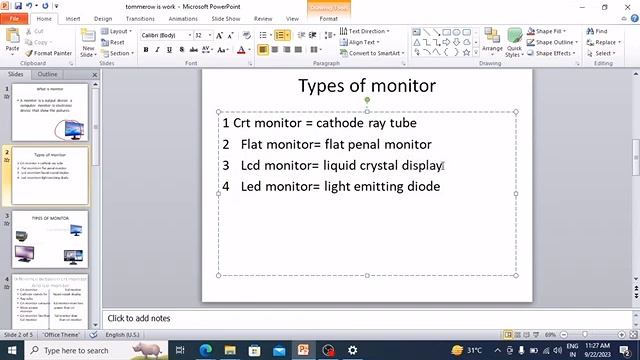Toggle numbered list formatting
Viewport: 640px width, 360px height.
click(280, 36)
